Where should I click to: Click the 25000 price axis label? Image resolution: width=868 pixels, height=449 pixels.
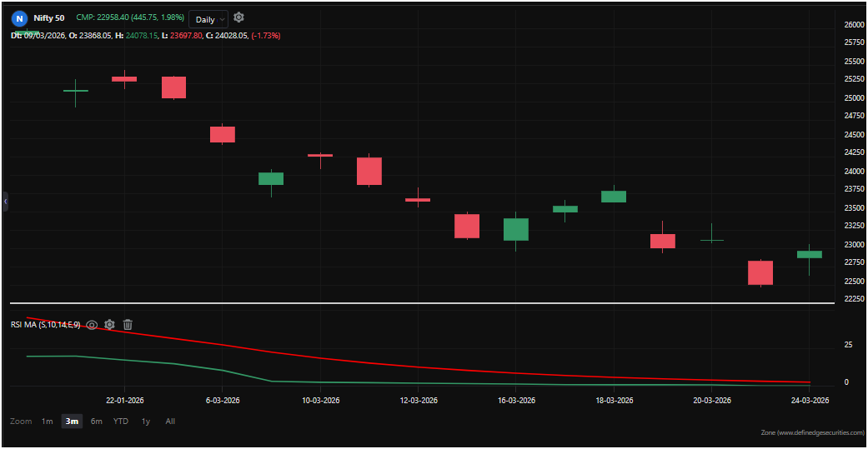[x=852, y=97]
